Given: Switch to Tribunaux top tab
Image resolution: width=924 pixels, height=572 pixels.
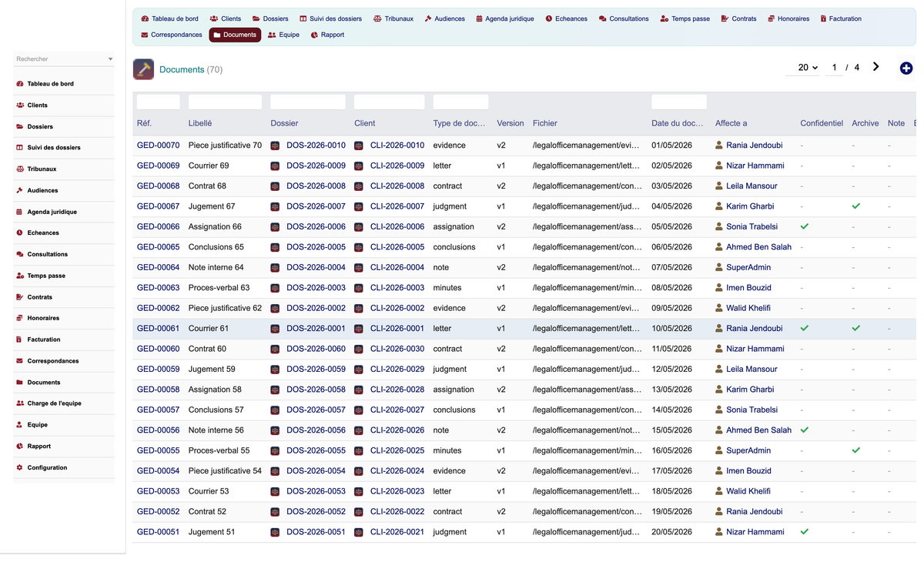Looking at the screenshot, I should tap(393, 18).
